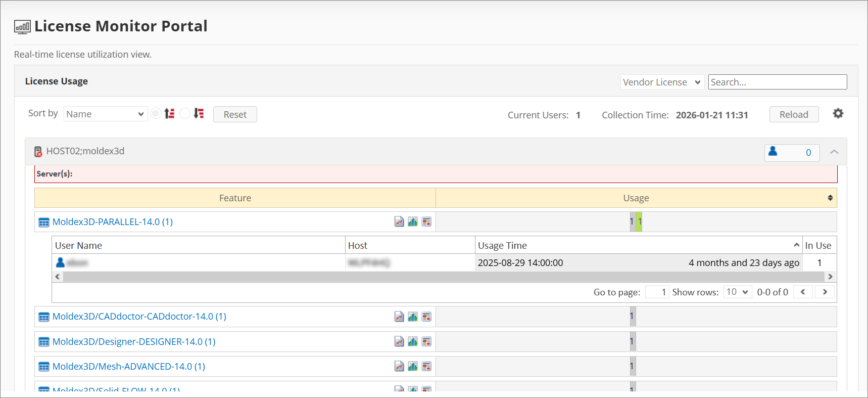Click the Reset button
Viewport: 868px width, 398px height.
tap(235, 114)
